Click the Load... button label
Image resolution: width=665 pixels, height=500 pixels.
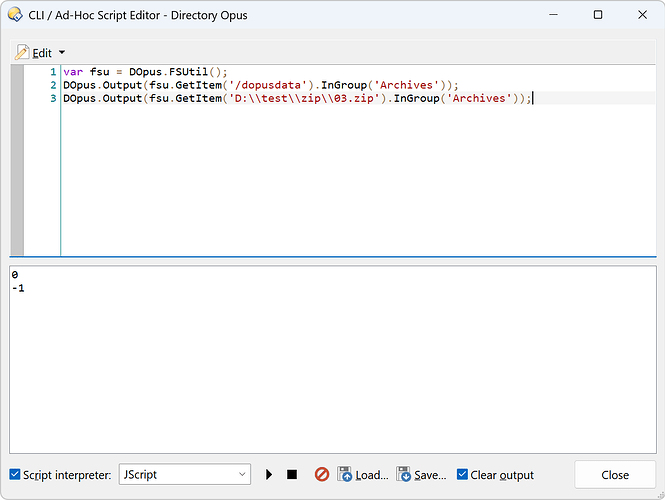pyautogui.click(x=371, y=475)
